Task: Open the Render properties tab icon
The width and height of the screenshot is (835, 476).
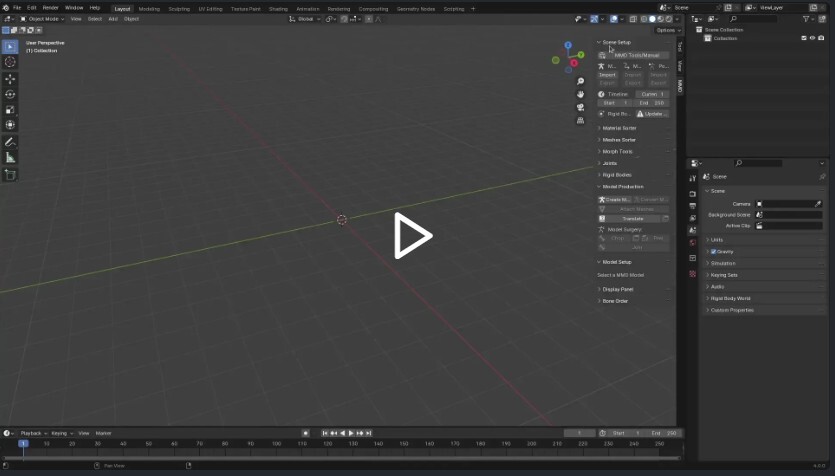Action: click(x=692, y=194)
